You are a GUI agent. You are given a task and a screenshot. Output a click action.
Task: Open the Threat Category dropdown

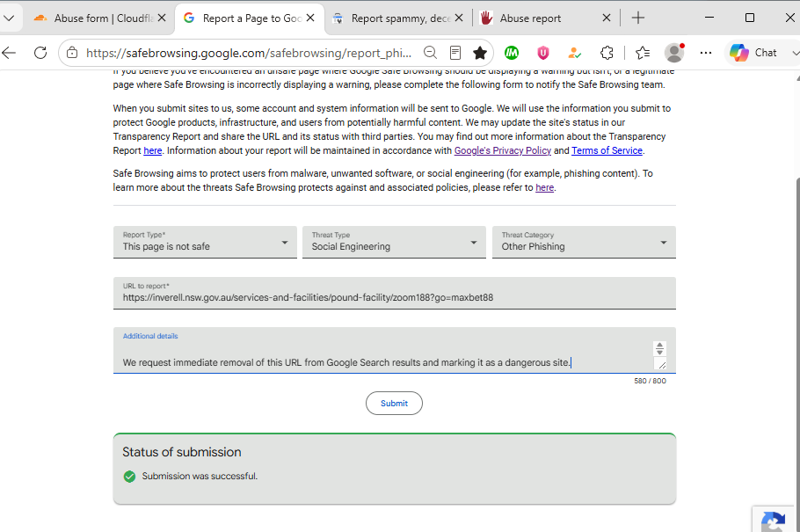(x=584, y=242)
